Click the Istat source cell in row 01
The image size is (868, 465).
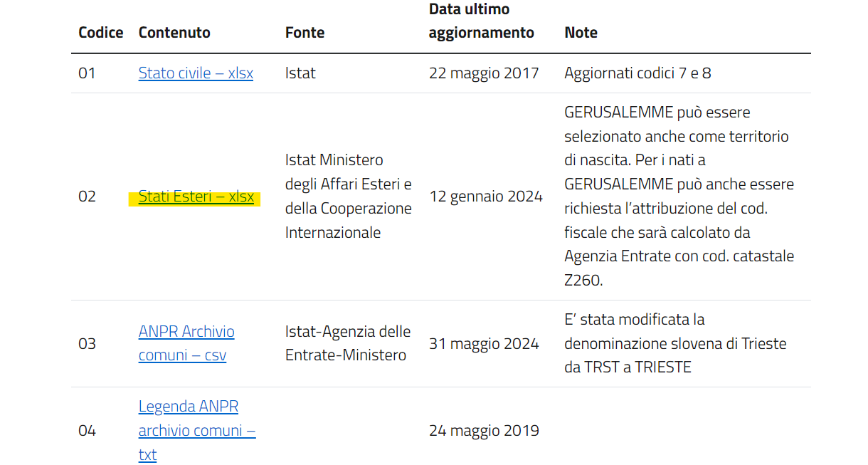[300, 73]
